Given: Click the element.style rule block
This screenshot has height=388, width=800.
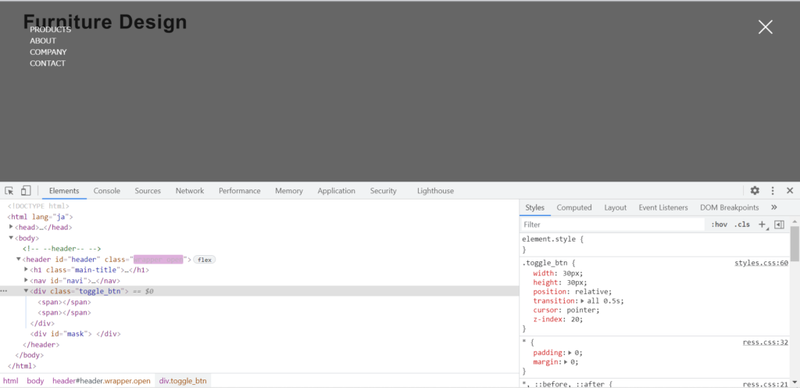Looking at the screenshot, I should coord(655,244).
